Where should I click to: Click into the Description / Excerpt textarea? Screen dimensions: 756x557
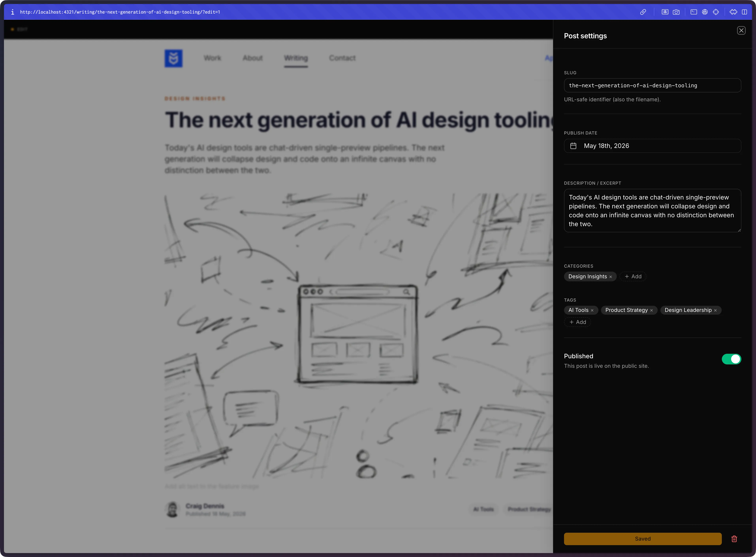tap(653, 211)
